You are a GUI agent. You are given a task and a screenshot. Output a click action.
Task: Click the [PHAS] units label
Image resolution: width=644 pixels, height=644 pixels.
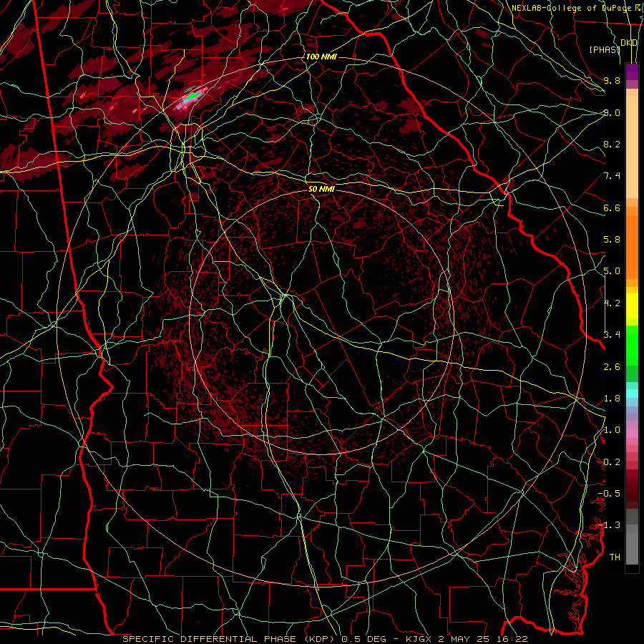pos(605,50)
